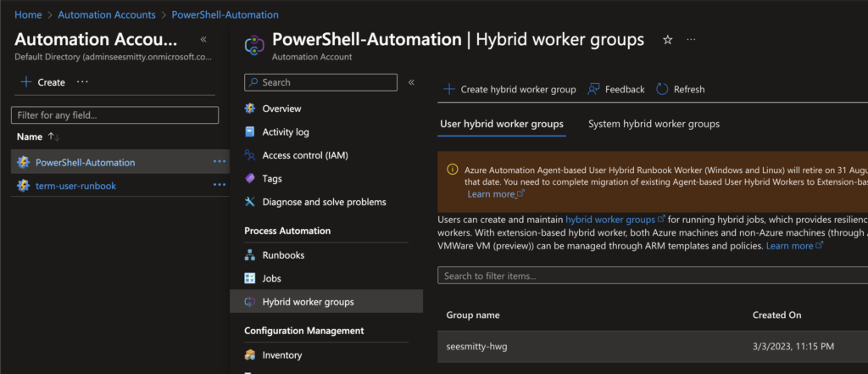The height and width of the screenshot is (374, 868).
Task: Click the Runbooks hierarchy icon
Action: (250, 255)
